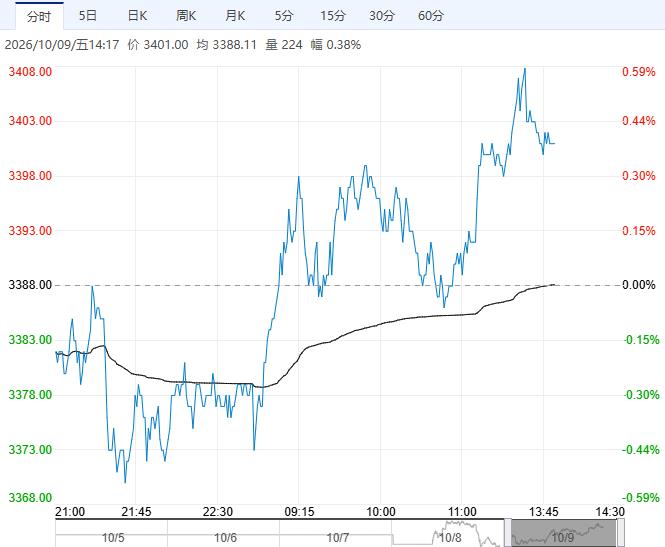665x547 pixels.
Task: Select the 分时 tab
Action: (39, 16)
